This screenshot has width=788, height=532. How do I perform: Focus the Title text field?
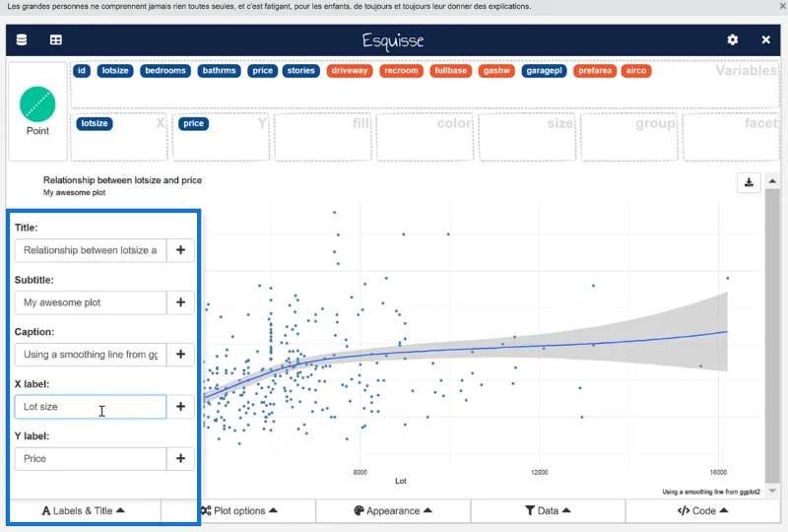pos(91,250)
